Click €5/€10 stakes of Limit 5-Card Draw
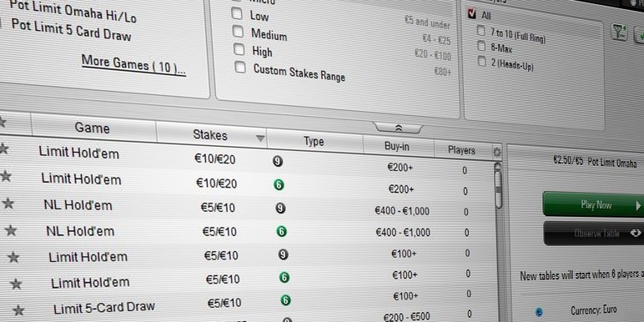 [x=224, y=303]
